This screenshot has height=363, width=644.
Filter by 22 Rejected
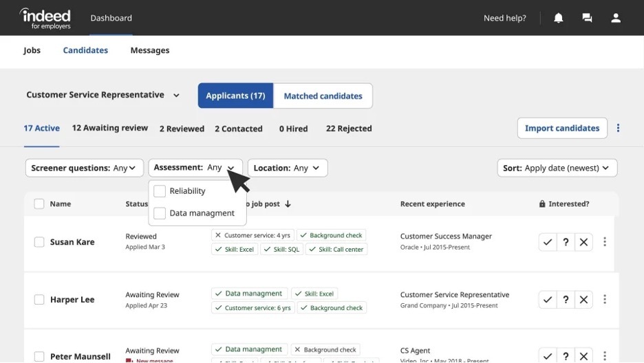point(349,129)
